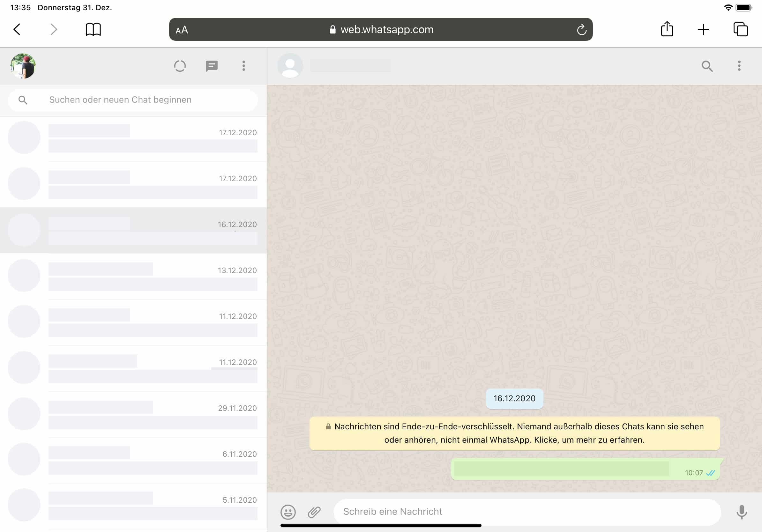Open the chat dated 29.11.2020

tap(133, 414)
